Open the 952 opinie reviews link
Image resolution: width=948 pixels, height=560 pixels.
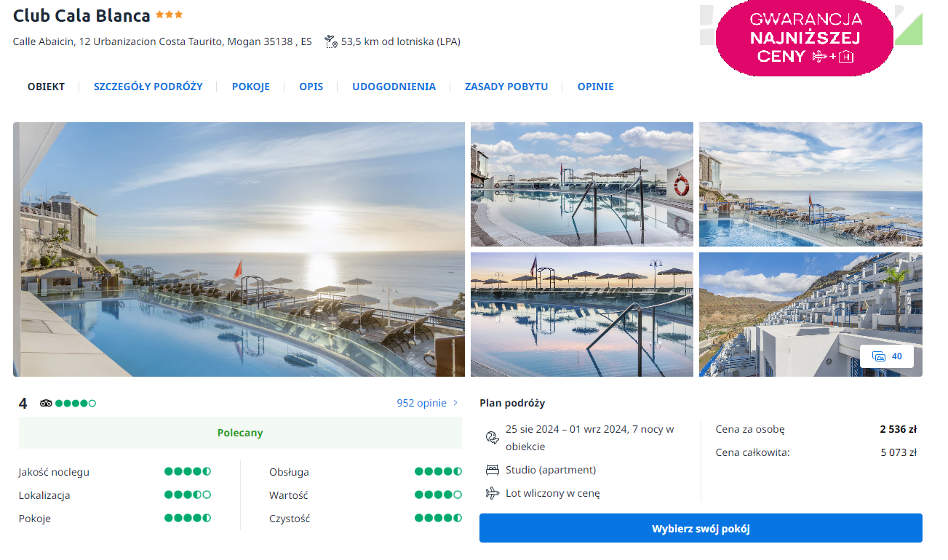(x=421, y=403)
